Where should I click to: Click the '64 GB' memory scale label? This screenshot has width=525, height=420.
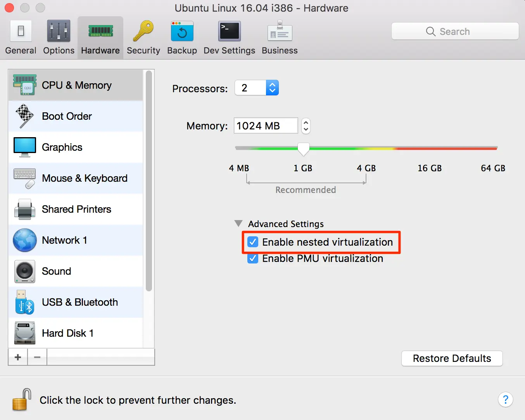point(493,168)
